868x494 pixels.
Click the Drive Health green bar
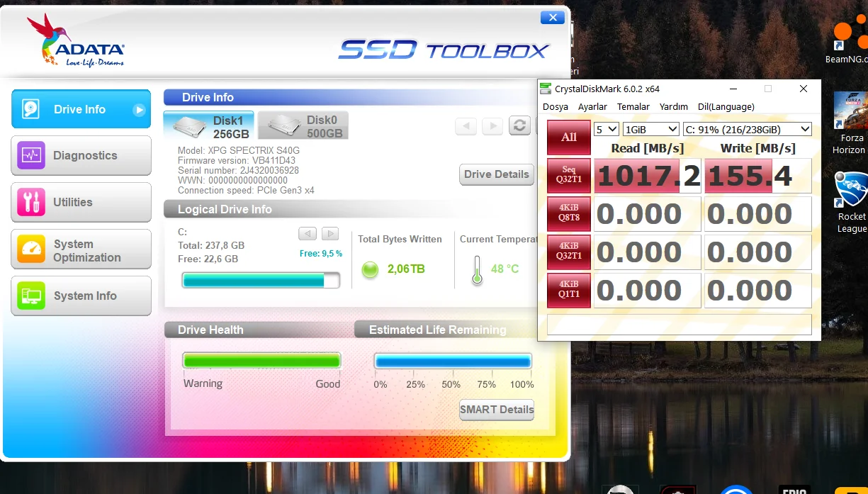(x=261, y=361)
